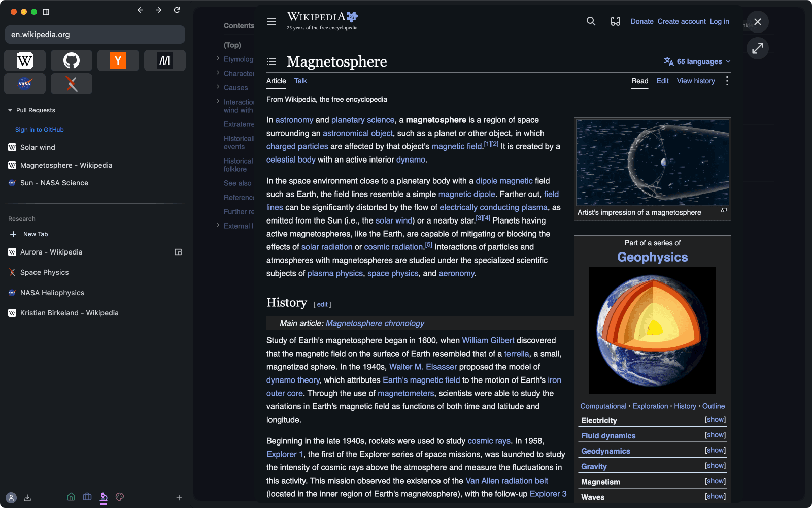Screen dimensions: 812x508
Task: Open the red and gray X favorite tile
Action: 72,84
